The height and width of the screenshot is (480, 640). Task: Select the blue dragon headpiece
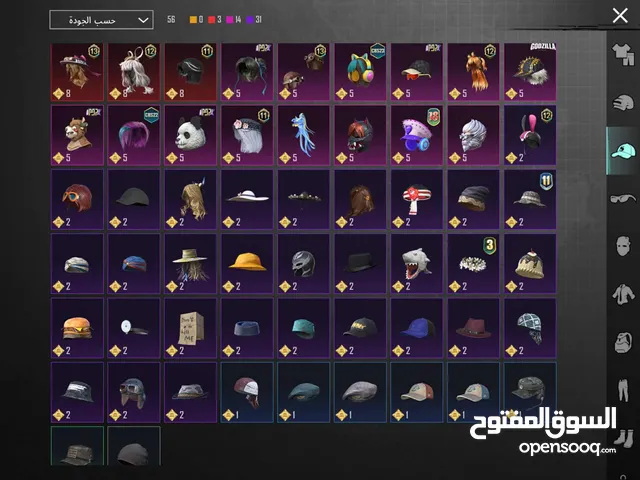[303, 136]
